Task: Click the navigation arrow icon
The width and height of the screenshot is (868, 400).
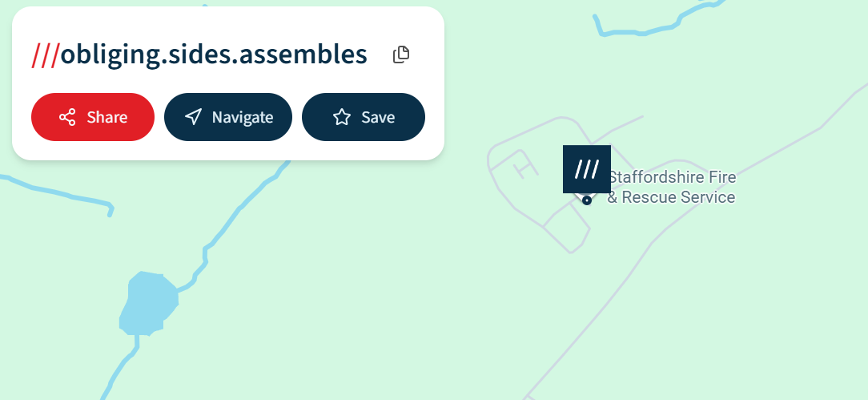Action: pyautogui.click(x=193, y=117)
